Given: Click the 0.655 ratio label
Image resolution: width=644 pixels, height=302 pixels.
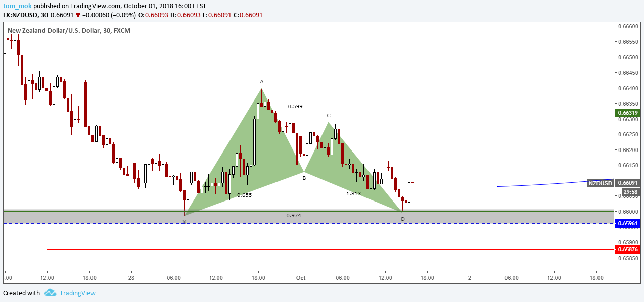Looking at the screenshot, I should coord(244,195).
